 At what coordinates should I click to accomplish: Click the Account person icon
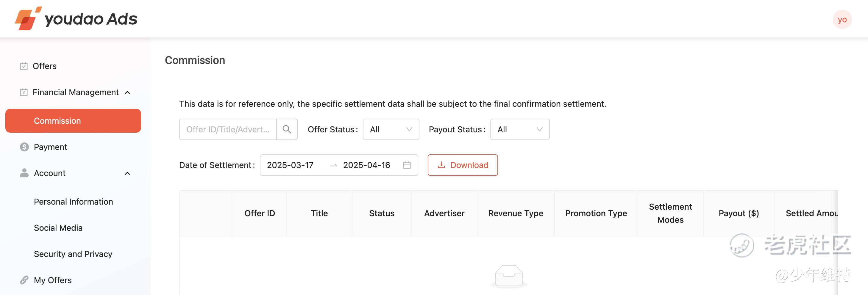click(x=24, y=173)
